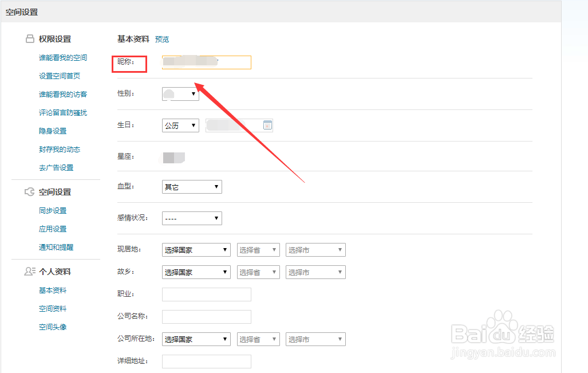
Task: Open 去广告设置 ad removal settings
Action: coord(58,167)
